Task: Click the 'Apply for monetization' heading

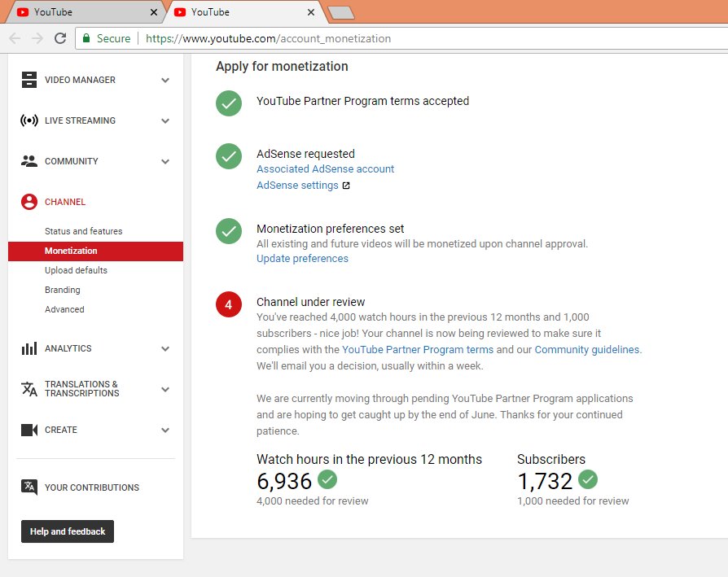Action: 282,67
